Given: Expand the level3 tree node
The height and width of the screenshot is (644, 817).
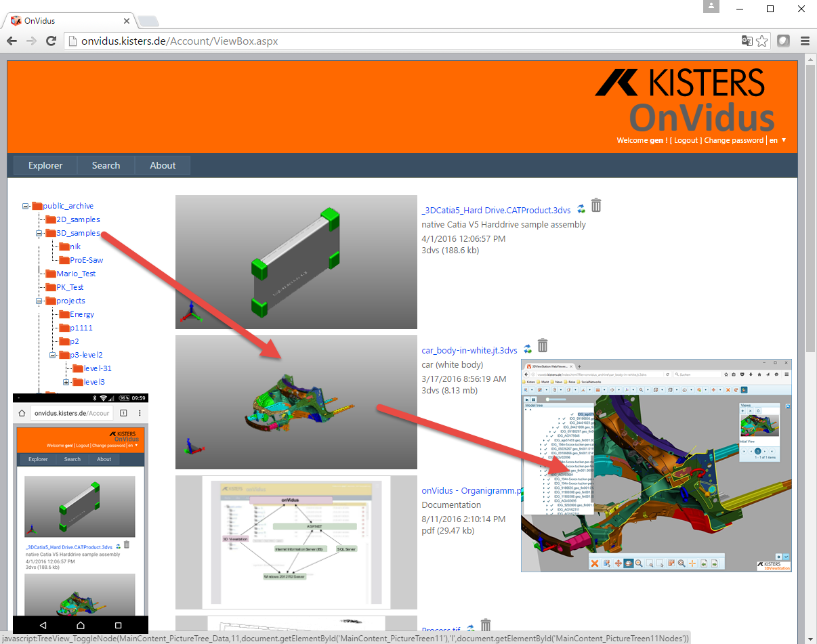Looking at the screenshot, I should 66,382.
